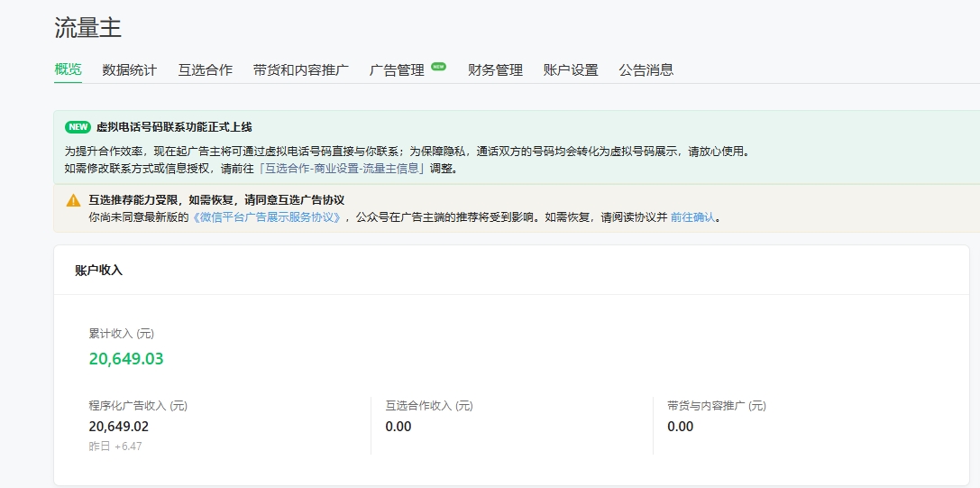Select the 累计收入 amount 20,649.03

[x=126, y=359]
